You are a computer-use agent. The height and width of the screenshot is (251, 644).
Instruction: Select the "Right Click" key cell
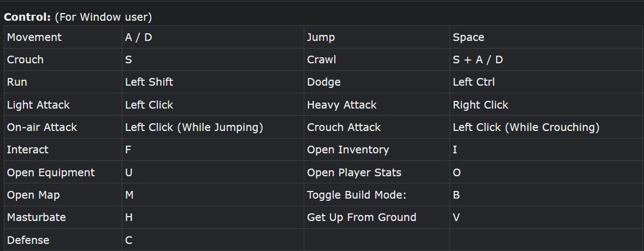481,105
